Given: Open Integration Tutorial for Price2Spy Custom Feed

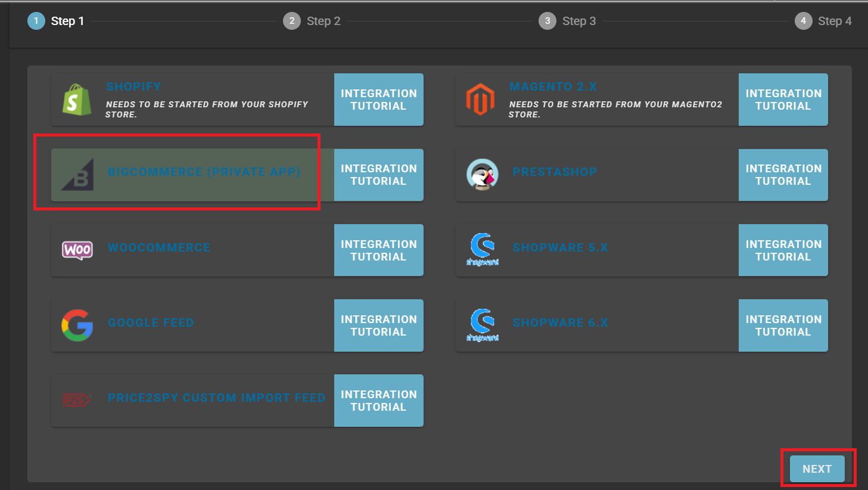Looking at the screenshot, I should (x=379, y=401).
